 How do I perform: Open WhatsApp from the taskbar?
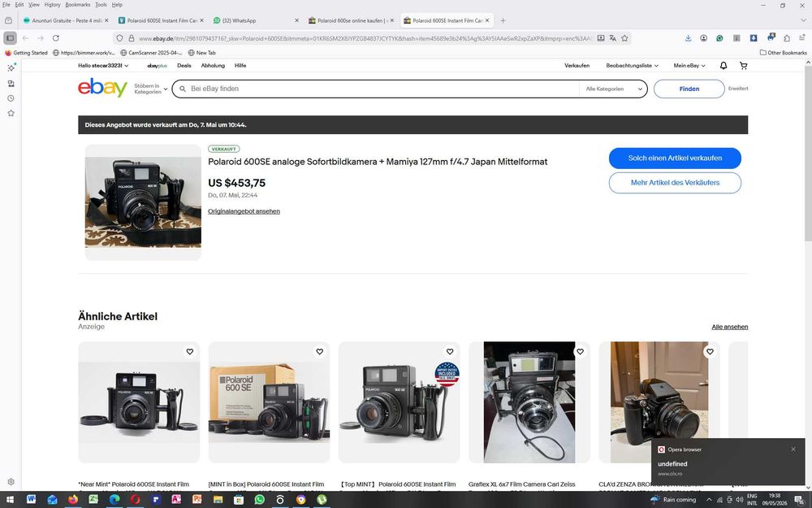point(260,500)
